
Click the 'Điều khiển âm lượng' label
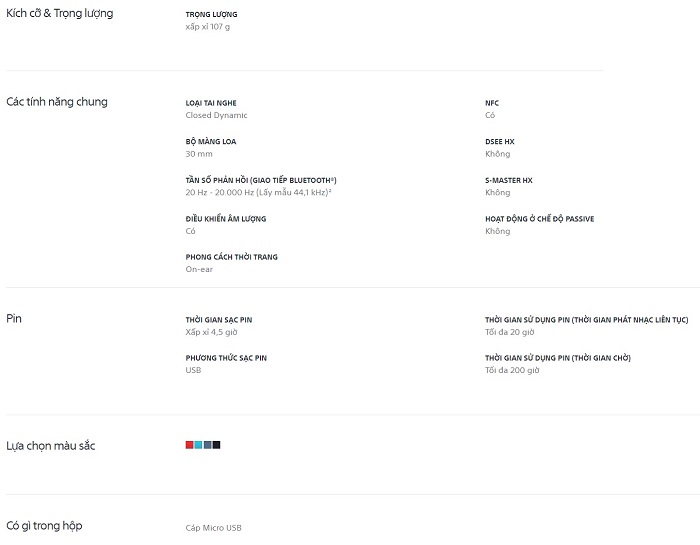tap(226, 219)
